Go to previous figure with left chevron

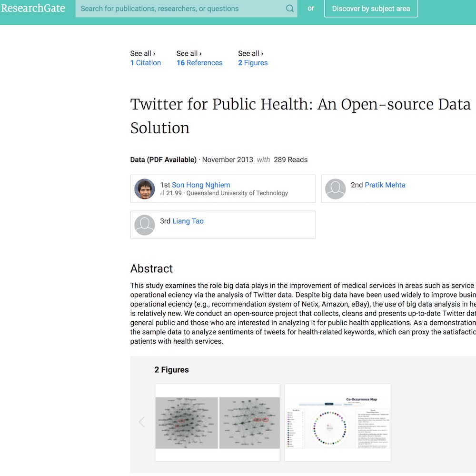[x=142, y=422]
